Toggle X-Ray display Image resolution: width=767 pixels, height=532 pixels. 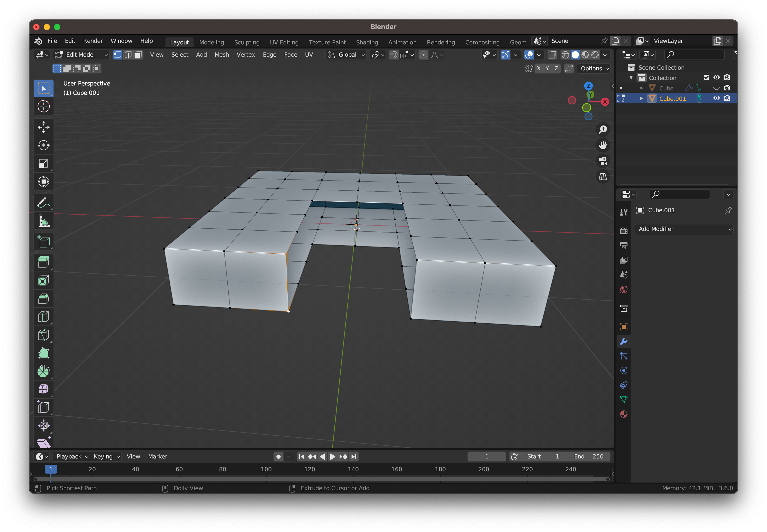tap(552, 55)
